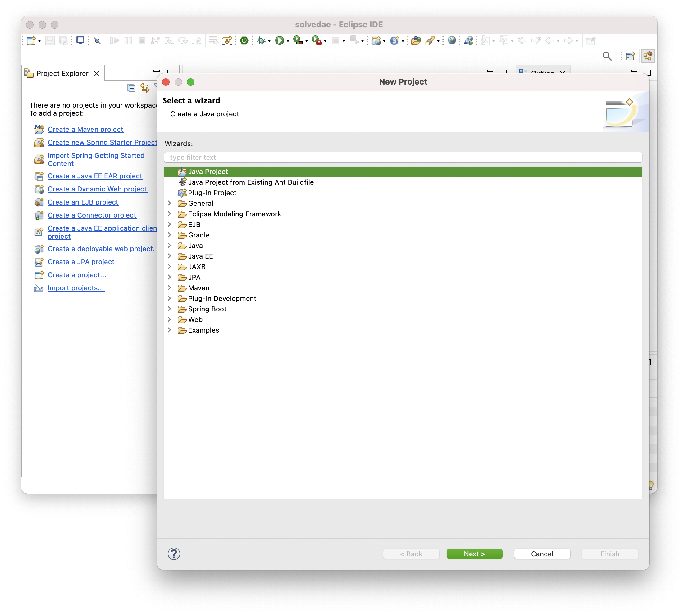Click the Open Web Browser globe icon

[x=452, y=41]
